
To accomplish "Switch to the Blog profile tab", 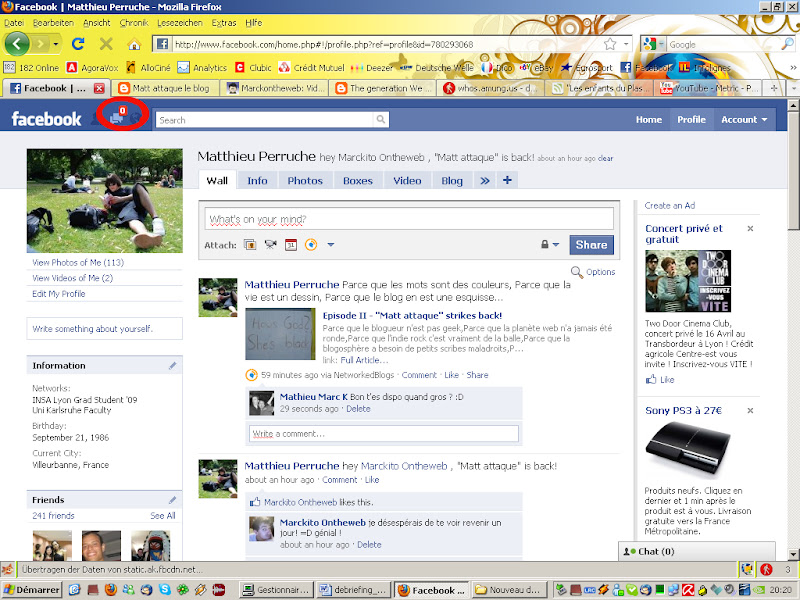I will (x=452, y=181).
